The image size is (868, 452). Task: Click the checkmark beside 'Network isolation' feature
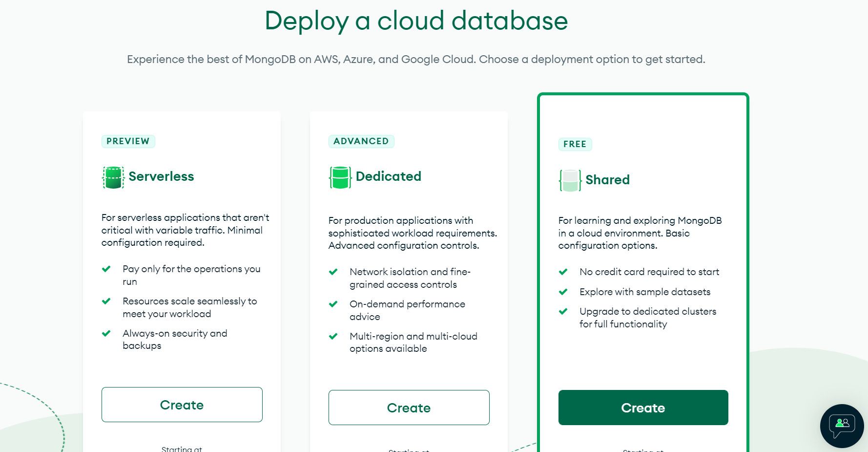(x=334, y=271)
